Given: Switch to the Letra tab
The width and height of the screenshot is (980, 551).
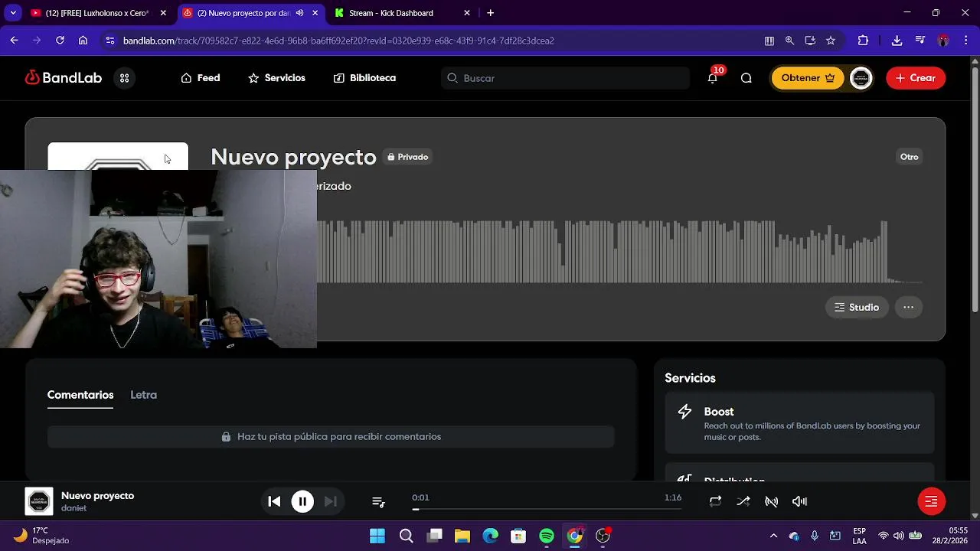Looking at the screenshot, I should pos(143,395).
